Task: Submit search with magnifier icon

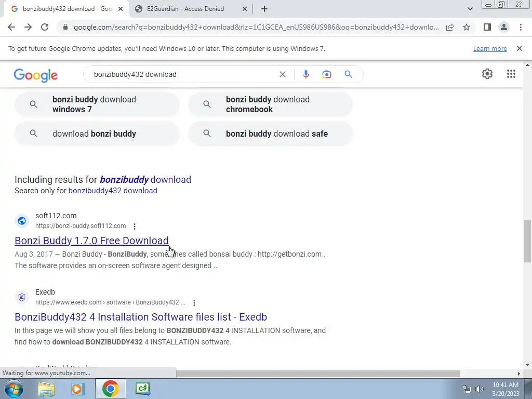Action: tap(348, 74)
